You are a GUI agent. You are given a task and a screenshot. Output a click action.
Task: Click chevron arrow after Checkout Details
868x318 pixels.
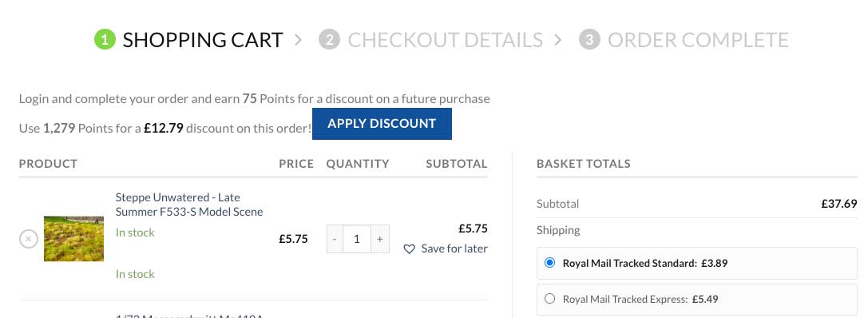click(558, 40)
